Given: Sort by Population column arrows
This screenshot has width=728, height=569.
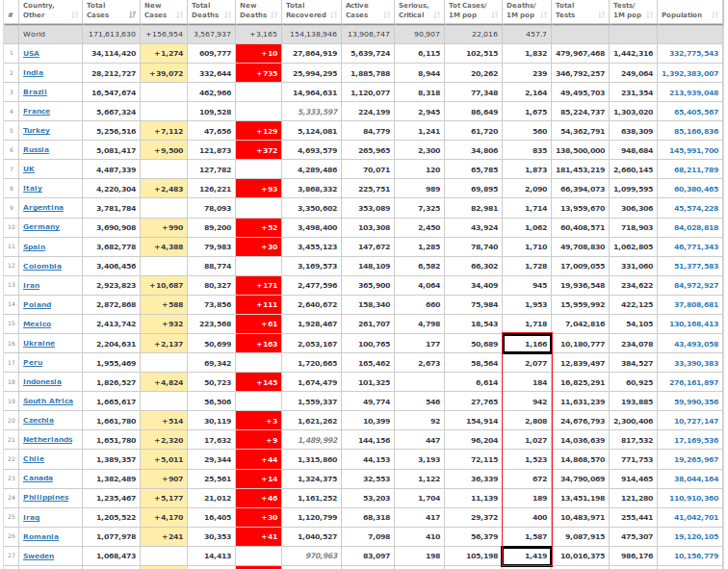Looking at the screenshot, I should point(715,14).
